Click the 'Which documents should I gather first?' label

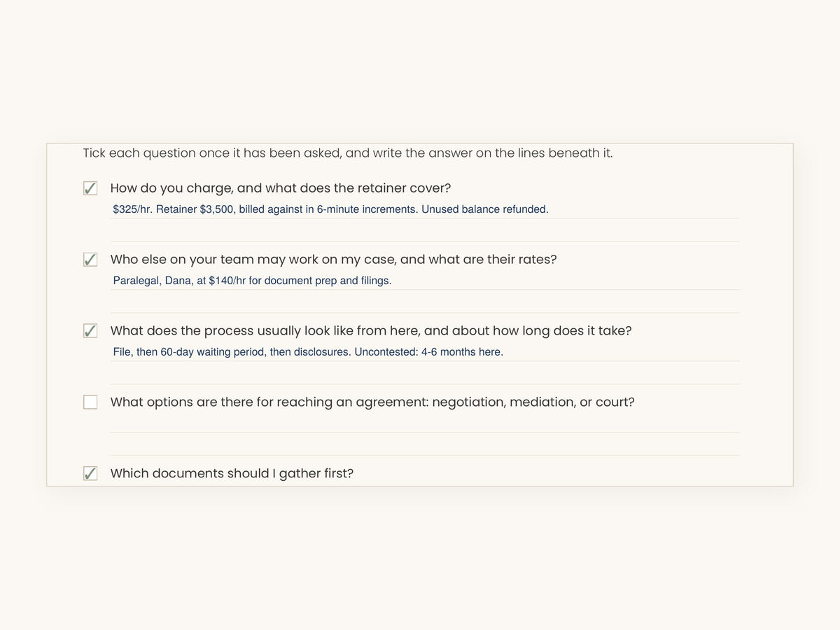pos(232,474)
